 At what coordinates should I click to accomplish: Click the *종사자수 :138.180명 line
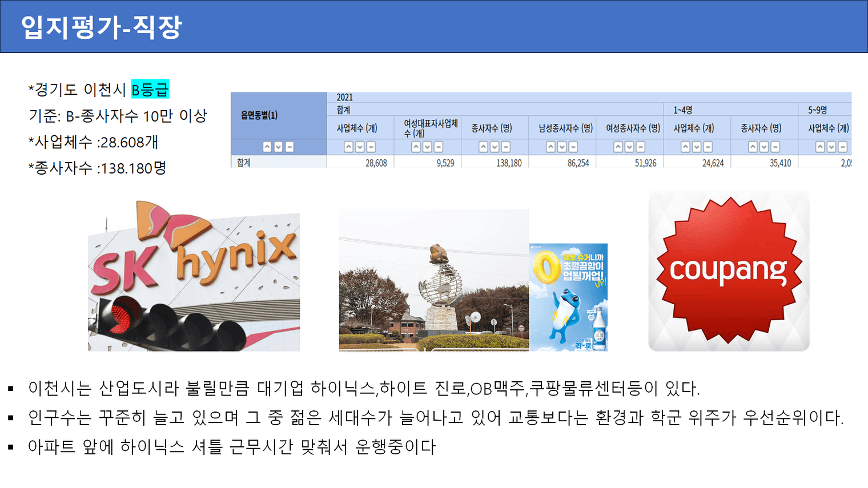[97, 168]
